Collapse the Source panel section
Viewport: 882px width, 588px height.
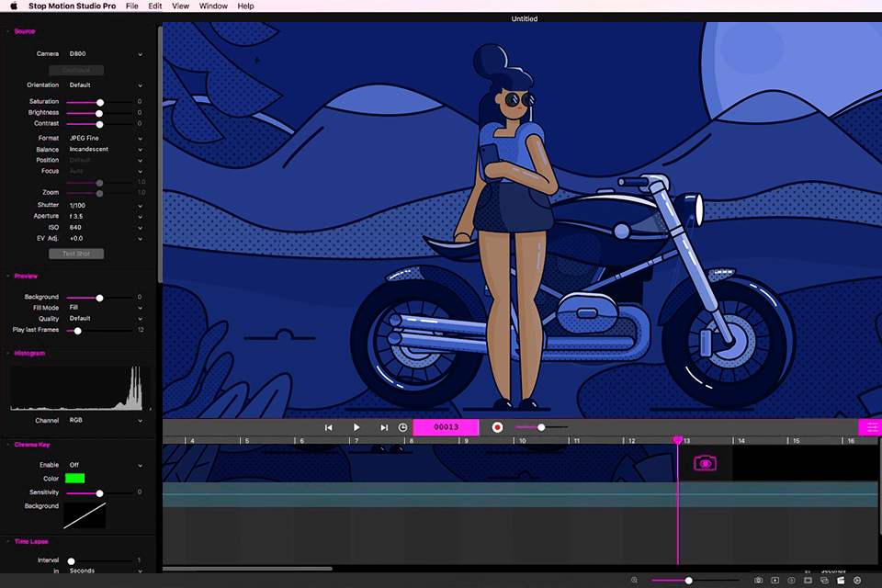click(x=7, y=30)
